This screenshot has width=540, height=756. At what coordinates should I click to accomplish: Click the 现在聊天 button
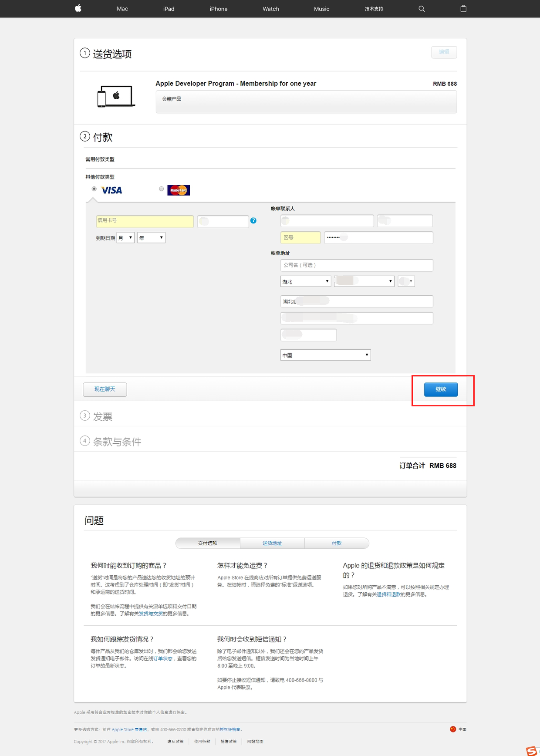click(105, 389)
